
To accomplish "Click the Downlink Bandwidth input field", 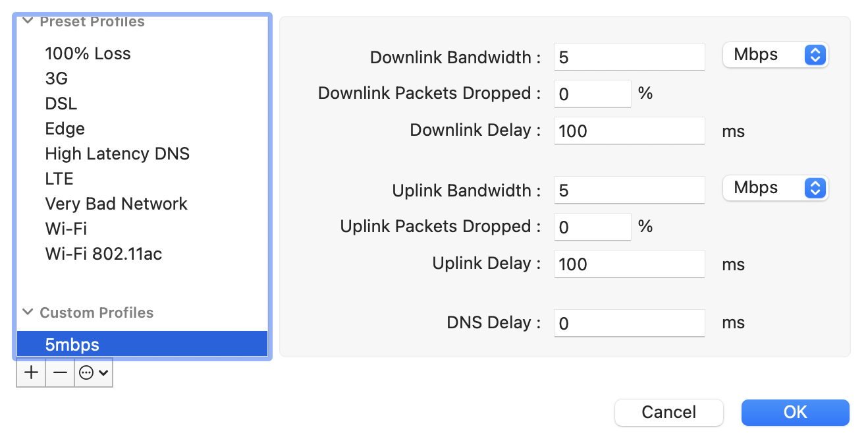I will click(629, 57).
